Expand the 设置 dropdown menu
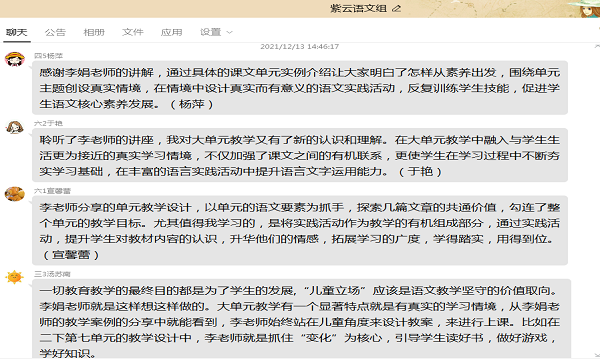The height and width of the screenshot is (360, 600). pyautogui.click(x=216, y=32)
